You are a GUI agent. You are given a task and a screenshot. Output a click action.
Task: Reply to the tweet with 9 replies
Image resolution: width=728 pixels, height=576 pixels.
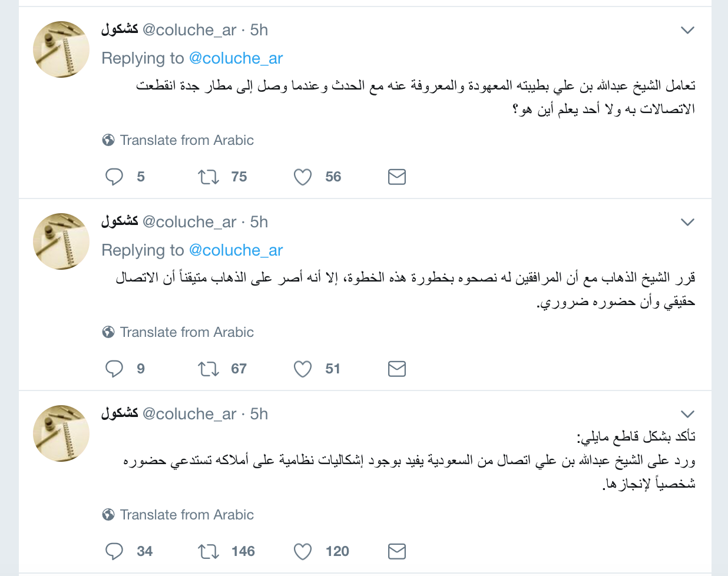click(114, 369)
